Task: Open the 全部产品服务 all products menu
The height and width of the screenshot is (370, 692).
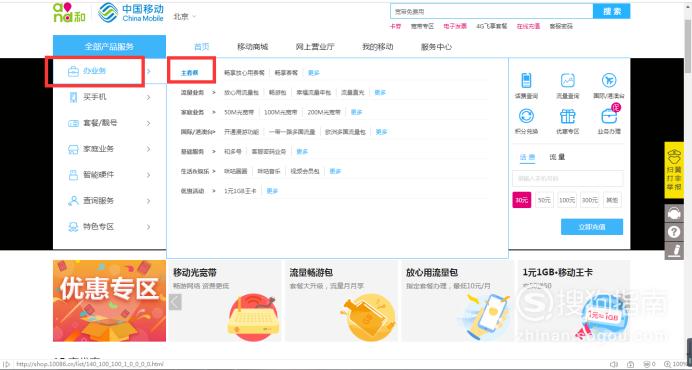Action: click(109, 46)
